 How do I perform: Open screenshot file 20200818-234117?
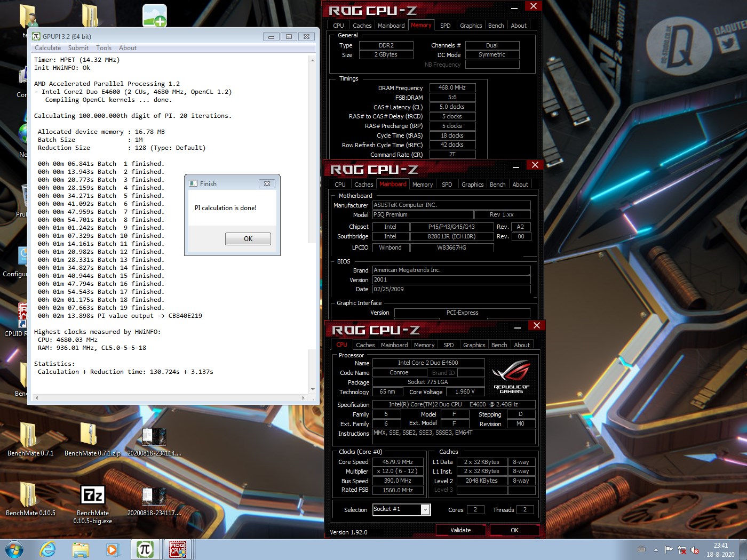(154, 496)
